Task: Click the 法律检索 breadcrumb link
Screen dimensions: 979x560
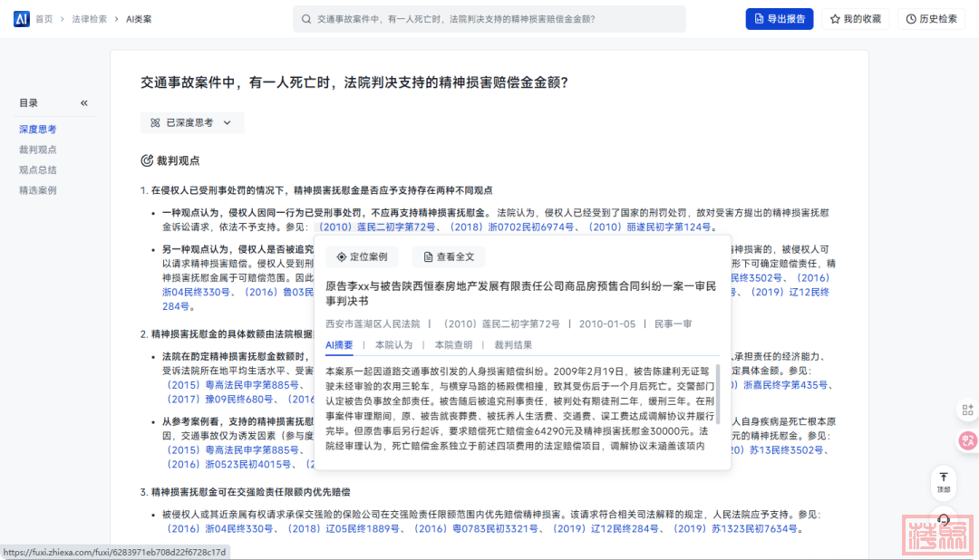Action: 89,19
